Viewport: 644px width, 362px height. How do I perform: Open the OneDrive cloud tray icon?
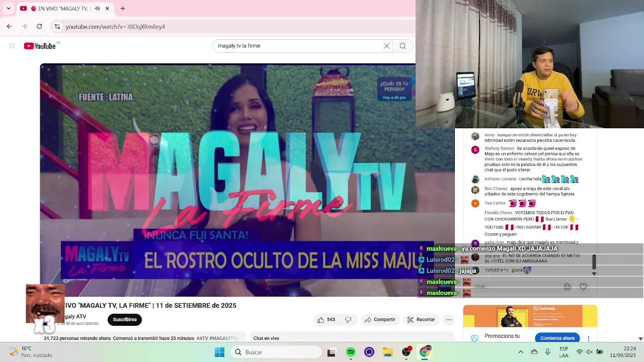click(x=534, y=352)
